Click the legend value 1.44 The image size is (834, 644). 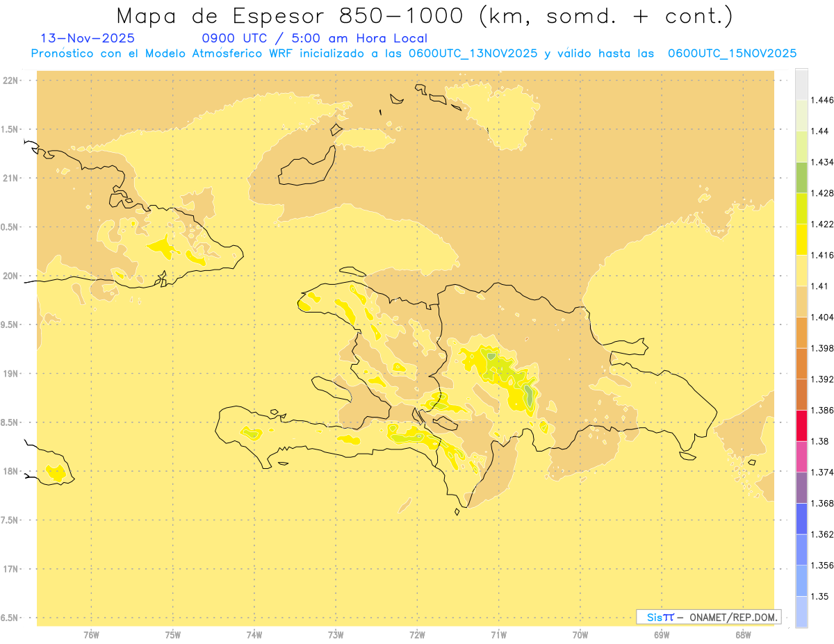point(819,131)
